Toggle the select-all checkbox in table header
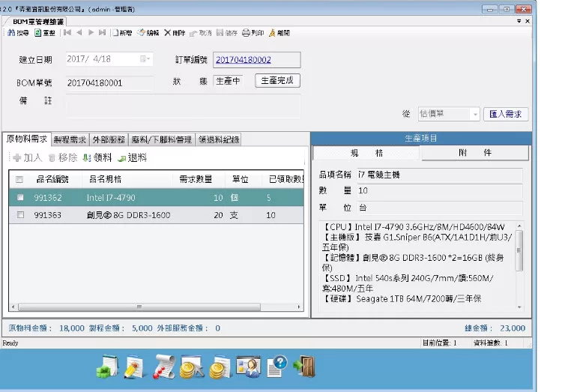 tap(20, 179)
